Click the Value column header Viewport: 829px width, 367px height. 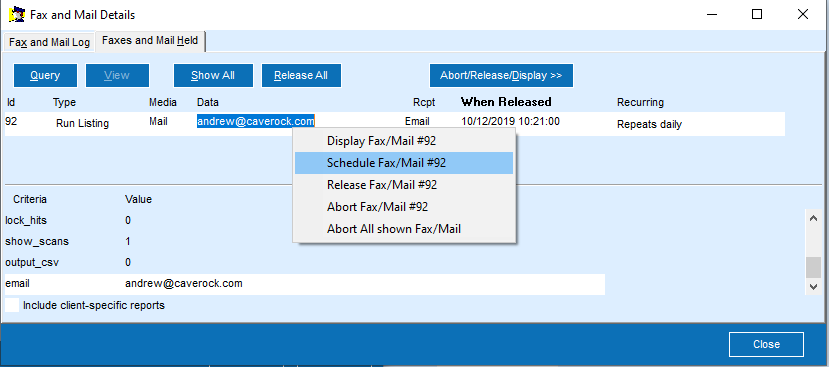point(139,199)
